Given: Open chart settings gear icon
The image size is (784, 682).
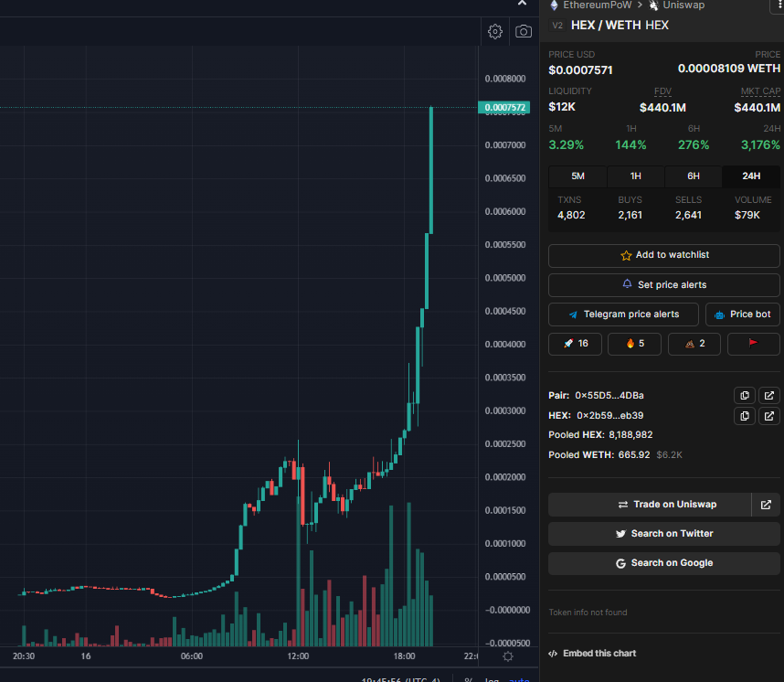Looking at the screenshot, I should (x=495, y=31).
